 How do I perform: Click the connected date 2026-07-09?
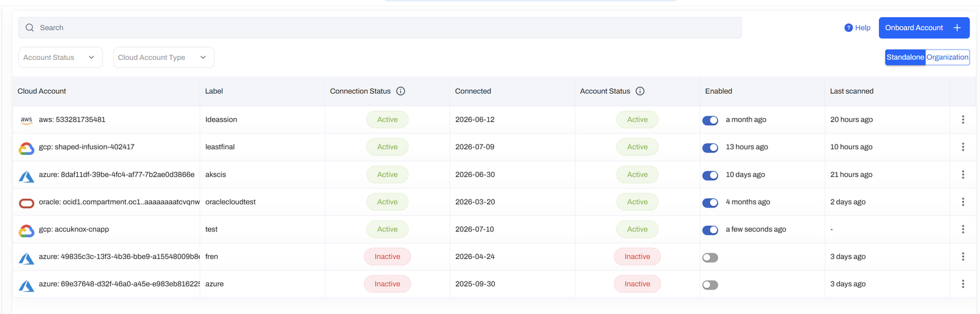[x=475, y=147]
